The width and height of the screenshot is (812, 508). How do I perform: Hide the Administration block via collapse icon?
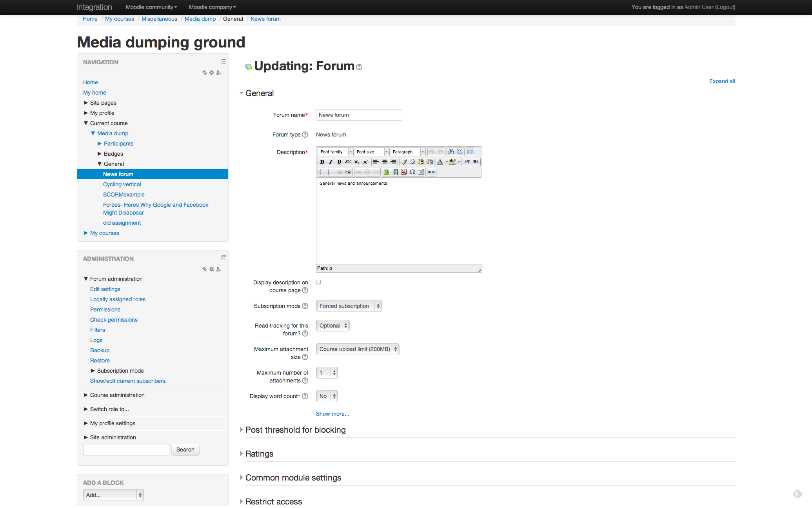[x=224, y=258]
